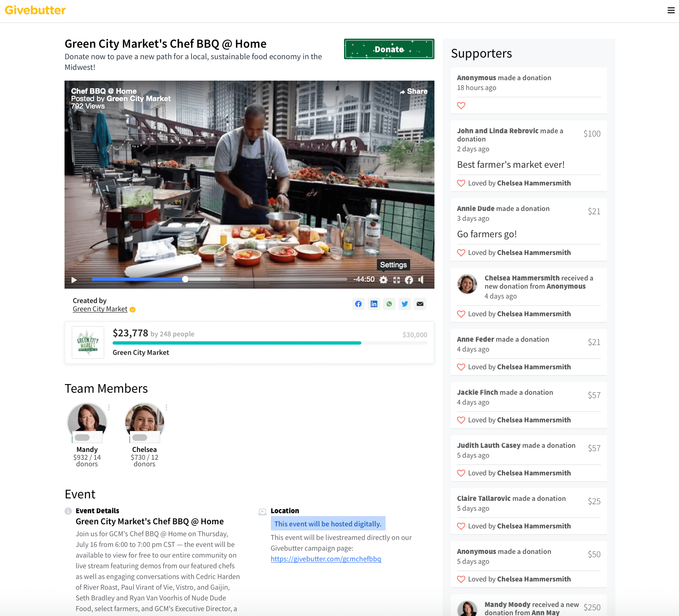Open the givebutter.com/gcmchefbbq link
Image resolution: width=679 pixels, height=616 pixels.
pos(326,559)
